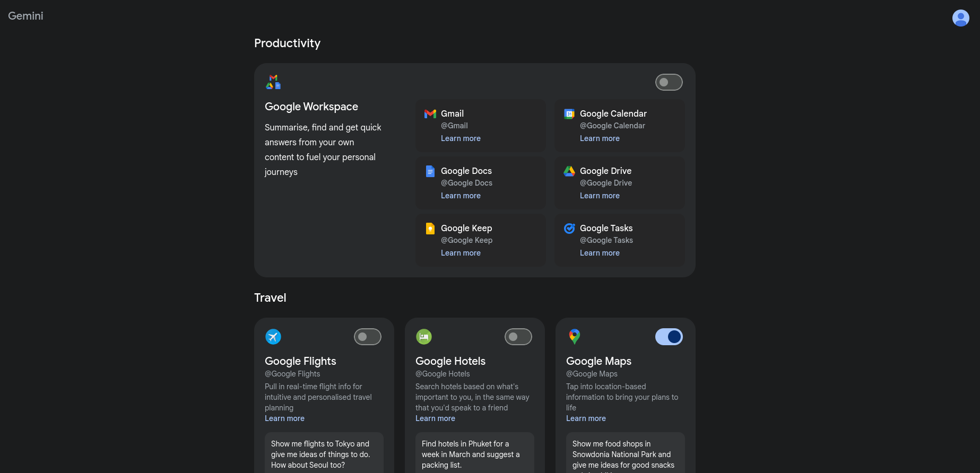980x473 pixels.
Task: Open Learn more under Google Flights
Action: (x=284, y=418)
